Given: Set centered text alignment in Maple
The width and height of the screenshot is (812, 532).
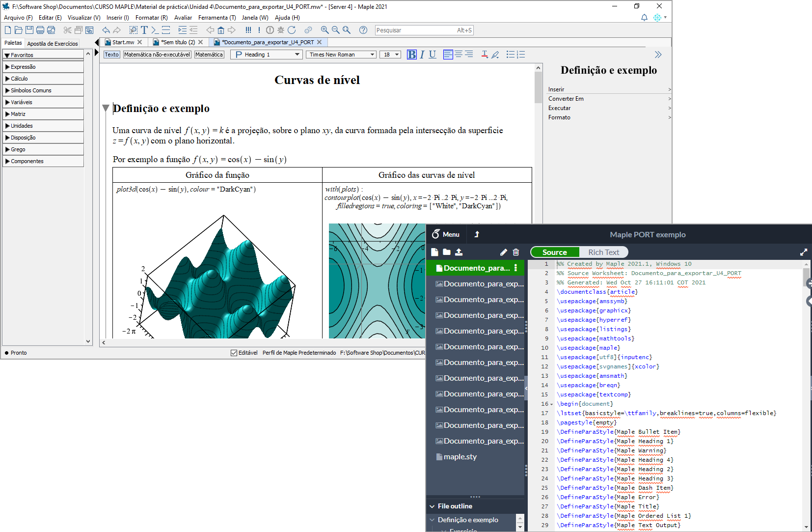Looking at the screenshot, I should coord(459,55).
